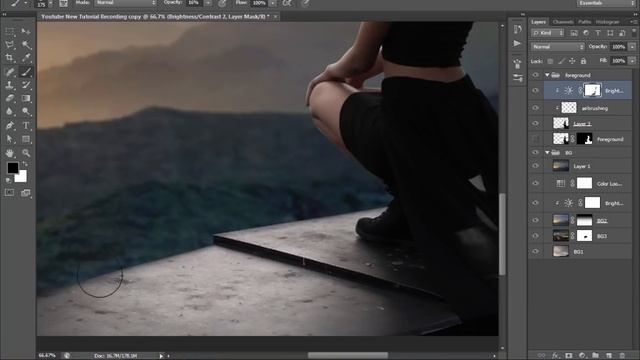Open the brush Mode dropdown in options bar
This screenshot has height=360, width=640.
point(125,3)
